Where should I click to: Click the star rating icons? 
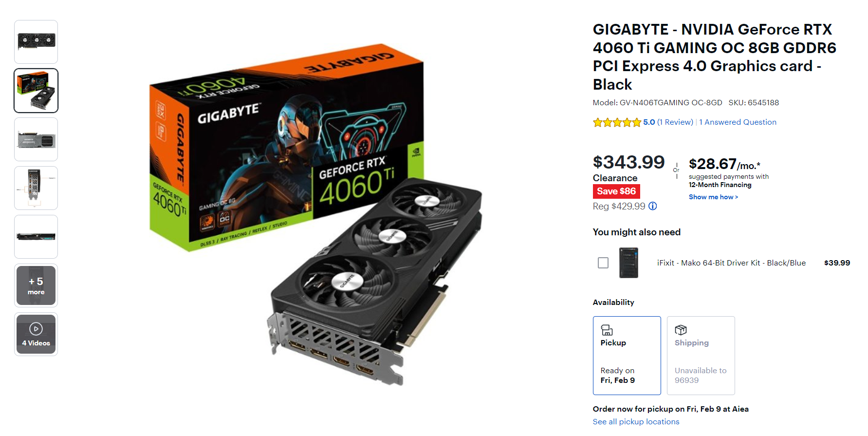[x=617, y=122]
